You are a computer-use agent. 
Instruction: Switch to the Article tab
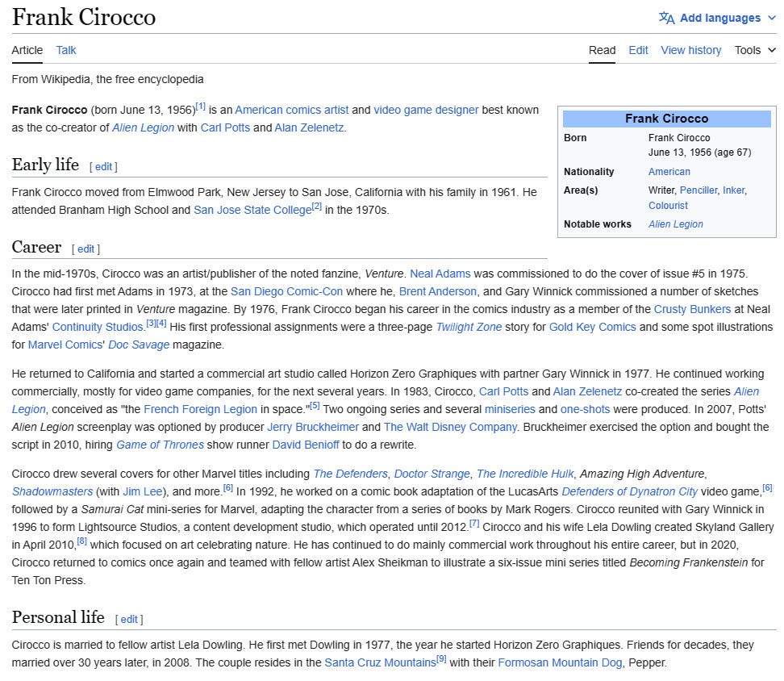(27, 50)
